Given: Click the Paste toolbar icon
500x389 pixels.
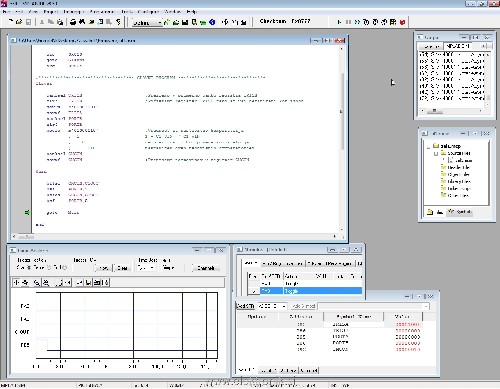Looking at the screenshot, I should (60, 22).
